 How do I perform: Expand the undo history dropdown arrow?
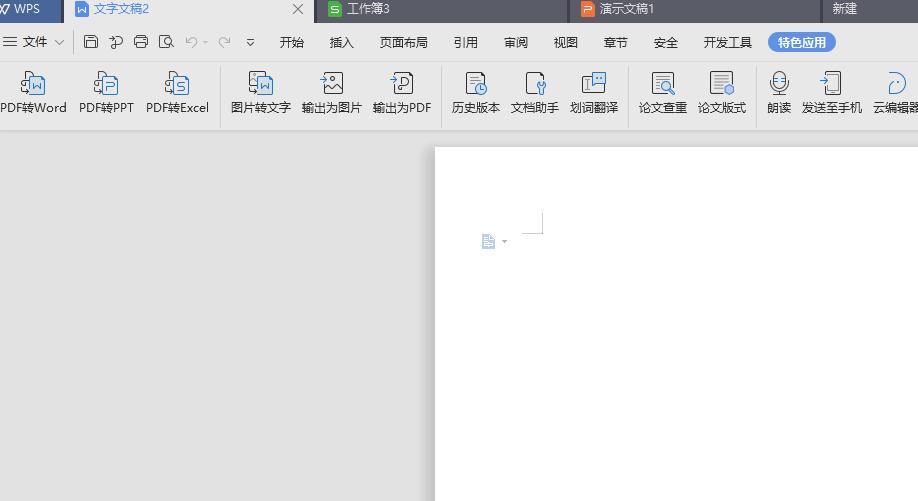205,43
